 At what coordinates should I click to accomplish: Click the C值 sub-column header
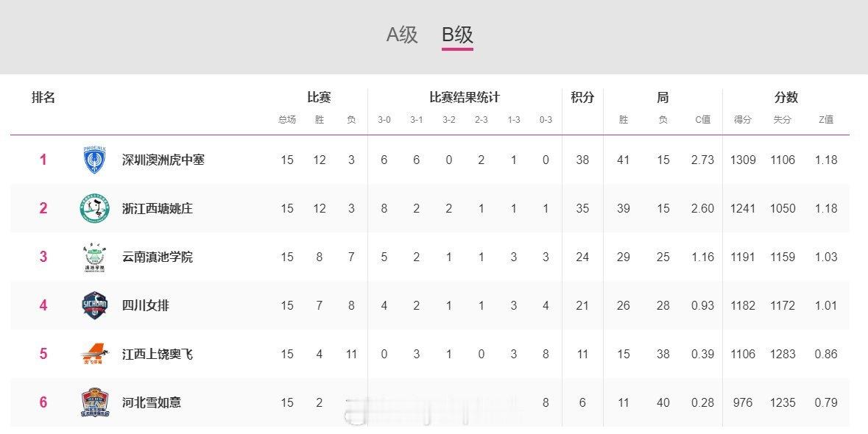[703, 120]
